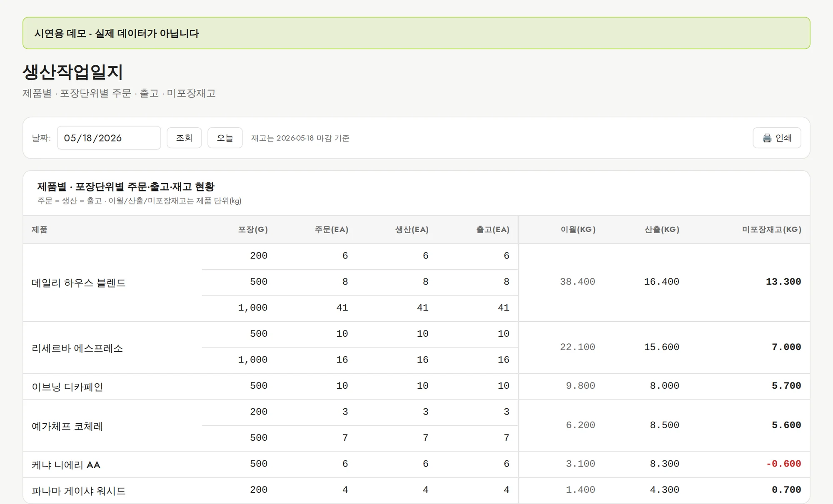Click unpacked stock value 7.000

coord(786,347)
